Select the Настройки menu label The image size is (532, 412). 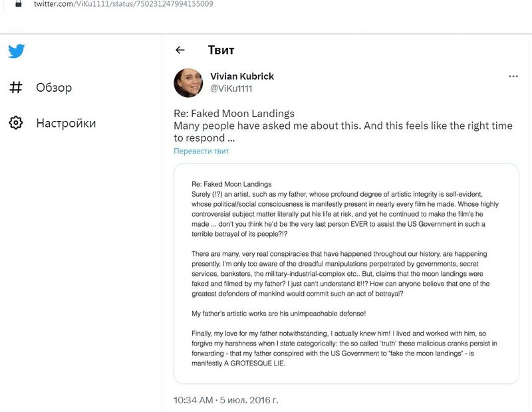66,123
